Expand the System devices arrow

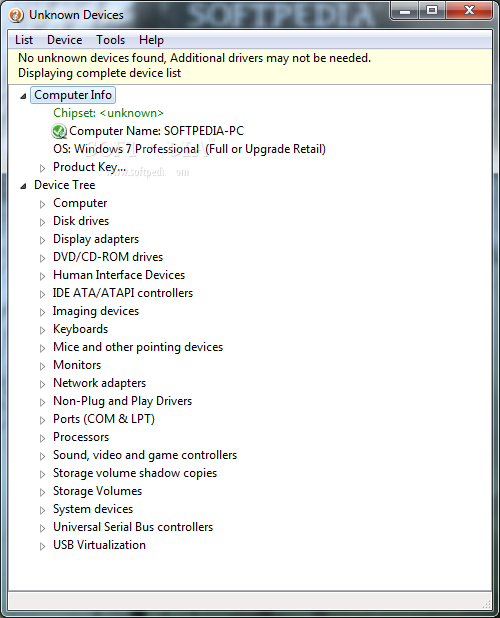point(42,510)
